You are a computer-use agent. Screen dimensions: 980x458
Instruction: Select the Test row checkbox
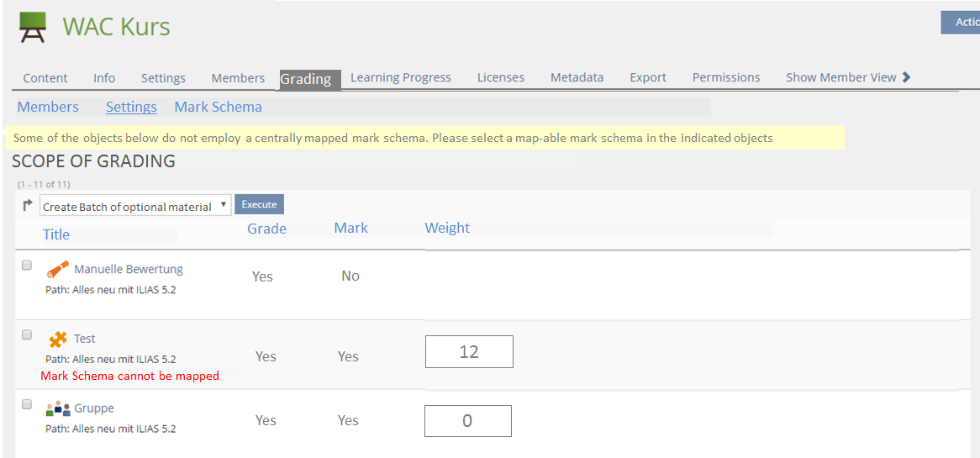coord(27,334)
